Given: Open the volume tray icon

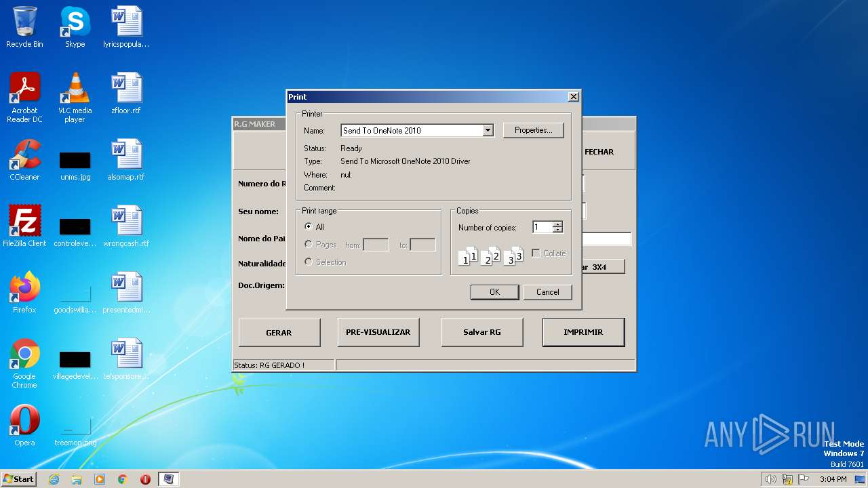Looking at the screenshot, I should click(x=770, y=479).
